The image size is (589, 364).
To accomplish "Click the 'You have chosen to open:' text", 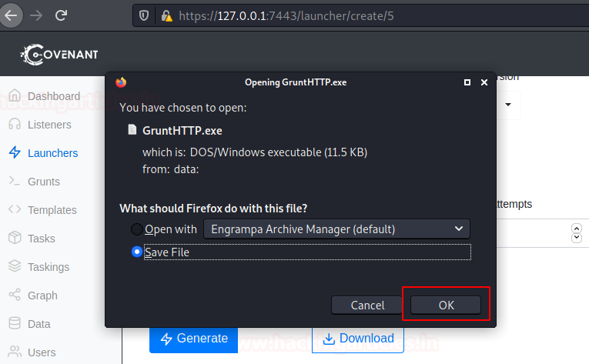I will click(x=183, y=108).
